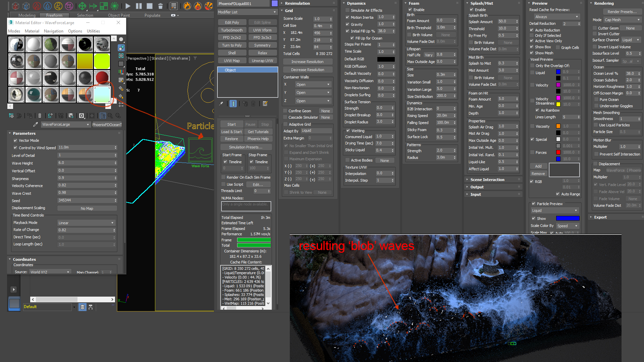Switch to the Object Paint ribbon tab
Screen dimensions: 644x362
click(x=119, y=15)
